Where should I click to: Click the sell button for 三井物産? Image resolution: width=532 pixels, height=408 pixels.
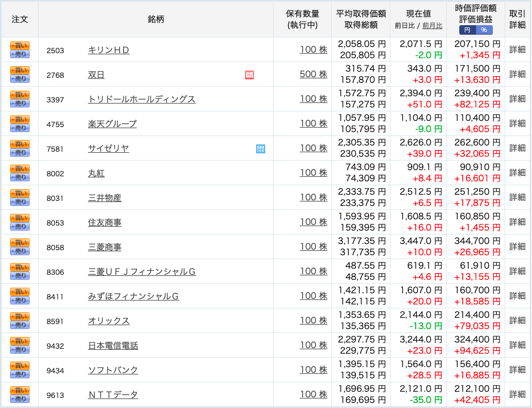20,202
